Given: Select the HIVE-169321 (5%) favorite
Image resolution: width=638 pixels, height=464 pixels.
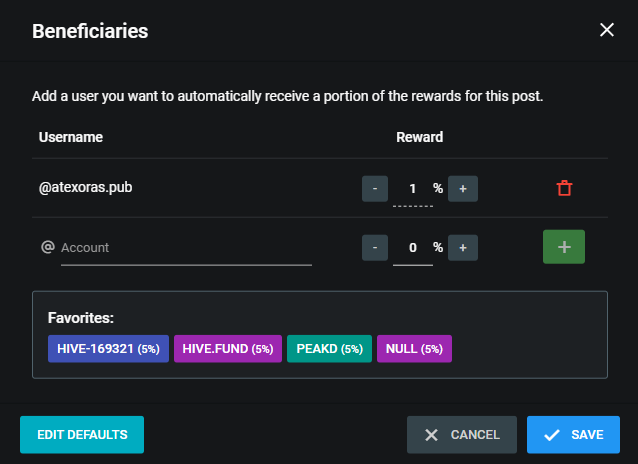Looking at the screenshot, I should click(x=108, y=349).
